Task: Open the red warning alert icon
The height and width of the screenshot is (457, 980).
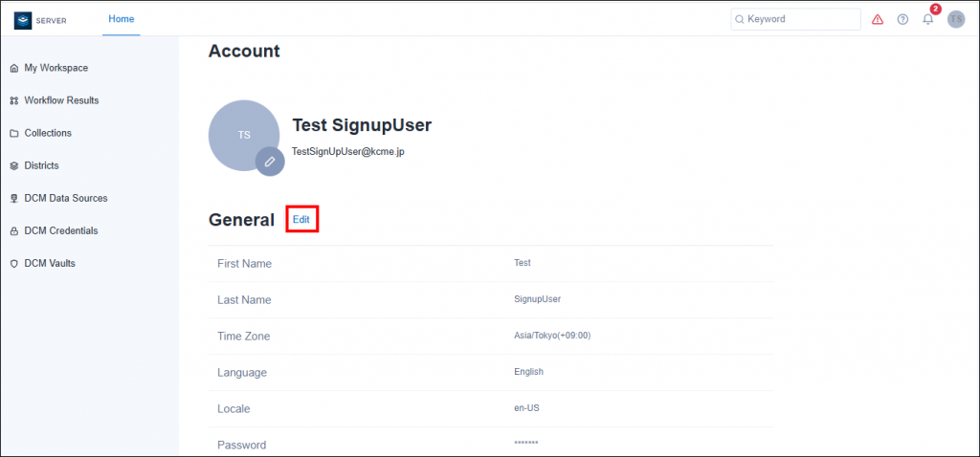Action: pos(878,19)
